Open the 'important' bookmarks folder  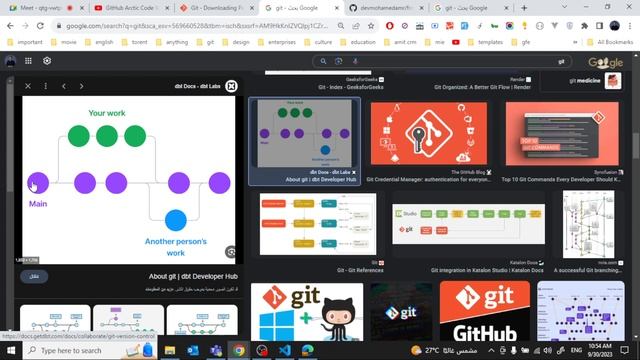(25, 42)
